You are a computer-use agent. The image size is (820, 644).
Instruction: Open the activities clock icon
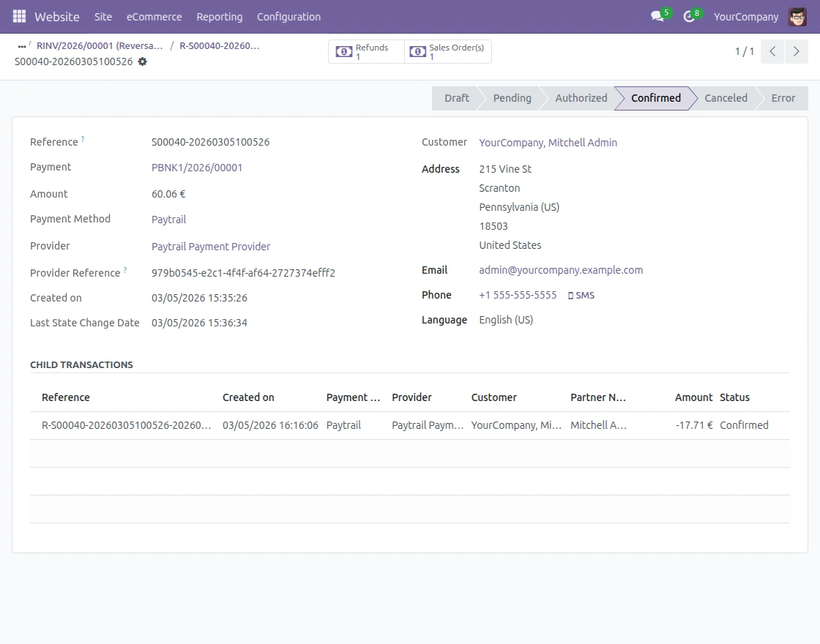pos(689,16)
